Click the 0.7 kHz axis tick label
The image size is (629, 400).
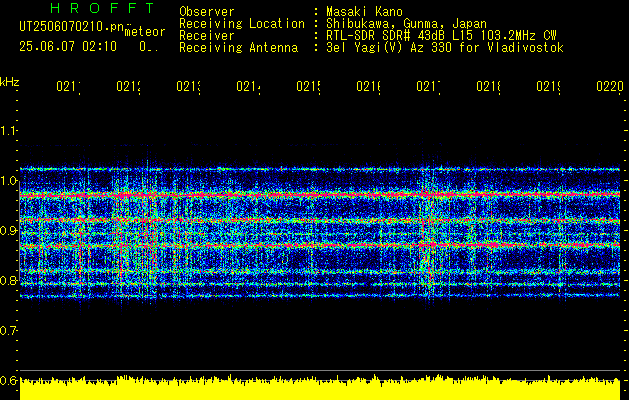coord(9,330)
